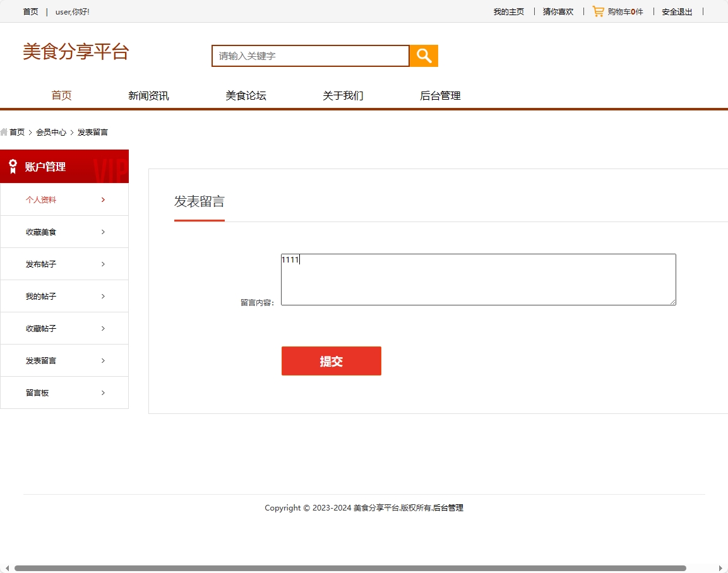Expand the 我的帖子 sidebar entry chevron

(x=103, y=296)
